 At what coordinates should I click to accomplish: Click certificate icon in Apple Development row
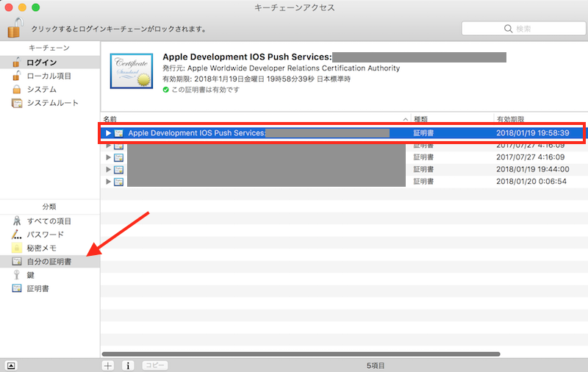tap(119, 133)
